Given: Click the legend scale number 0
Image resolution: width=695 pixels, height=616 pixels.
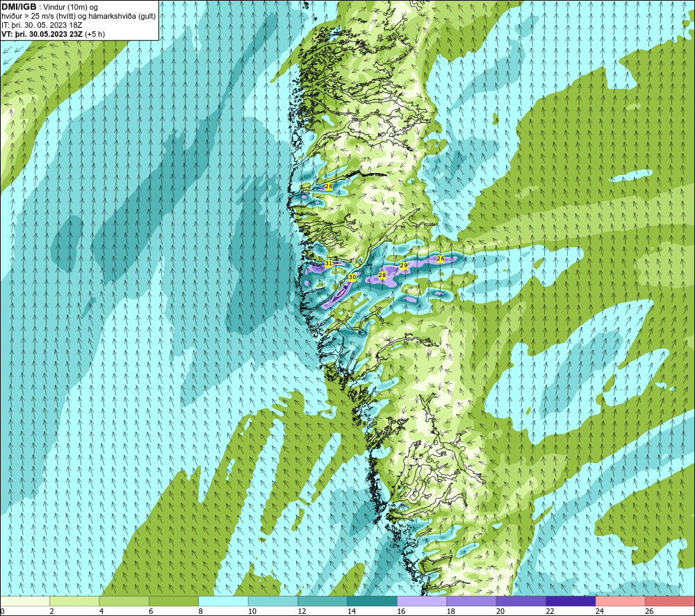Looking at the screenshot, I should [x=2, y=611].
